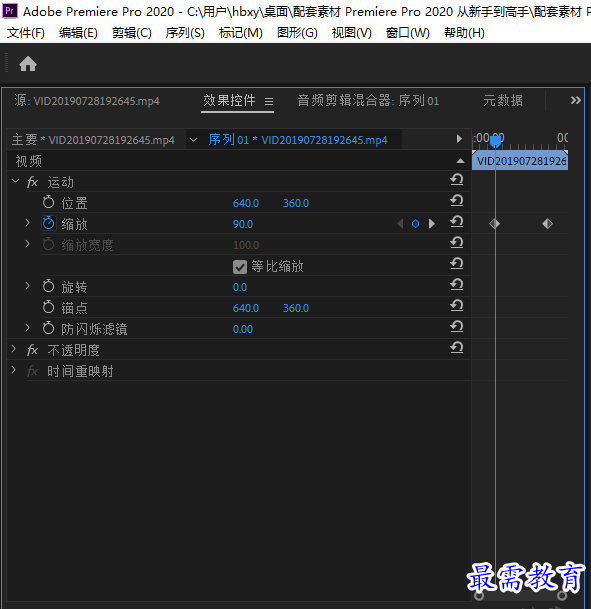591x609 pixels.
Task: Open the master clip dropdown chevron
Action: [x=193, y=139]
